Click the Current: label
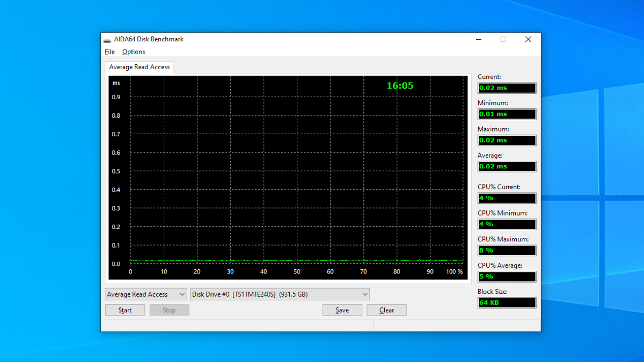The height and width of the screenshot is (362, 644). [x=489, y=77]
